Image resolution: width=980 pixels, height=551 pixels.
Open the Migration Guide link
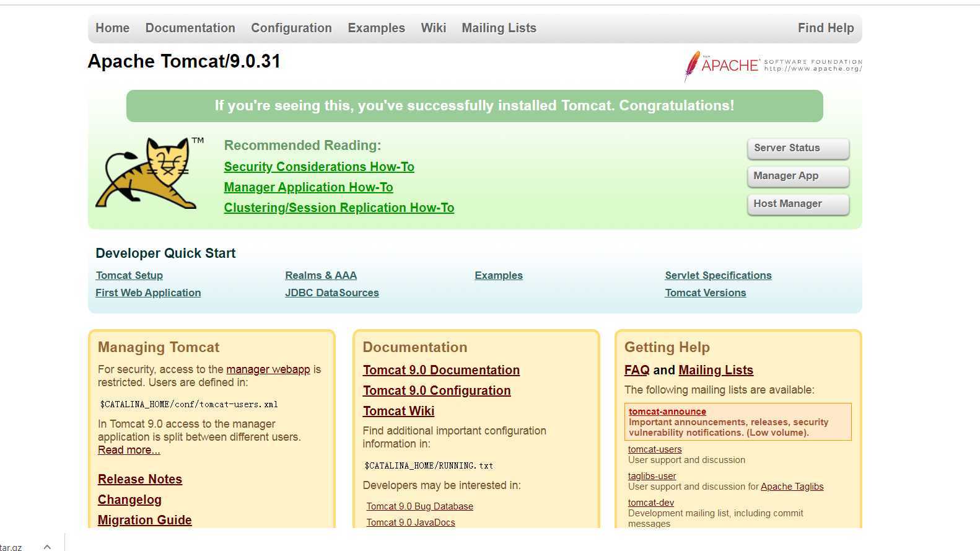tap(144, 520)
